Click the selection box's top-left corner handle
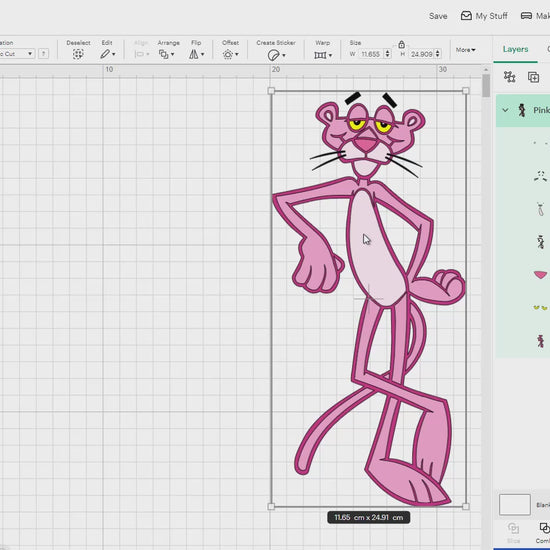 coord(271,91)
